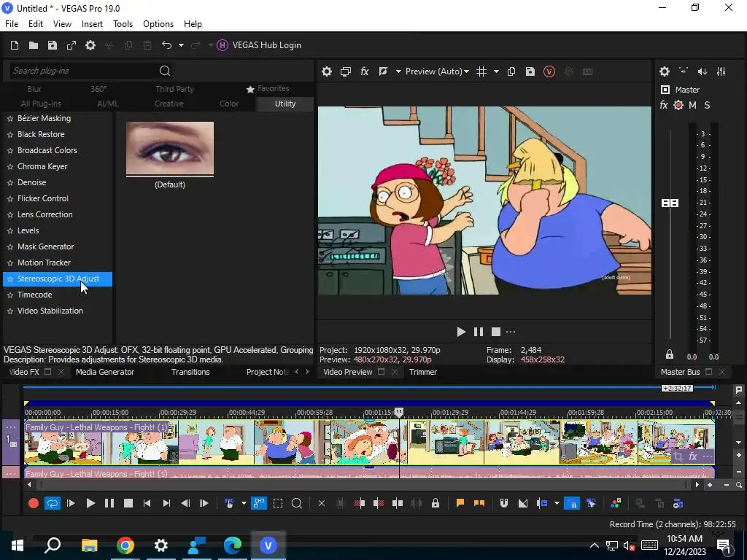Open the Insert menu
Screen dimensions: 747x560
pos(92,24)
